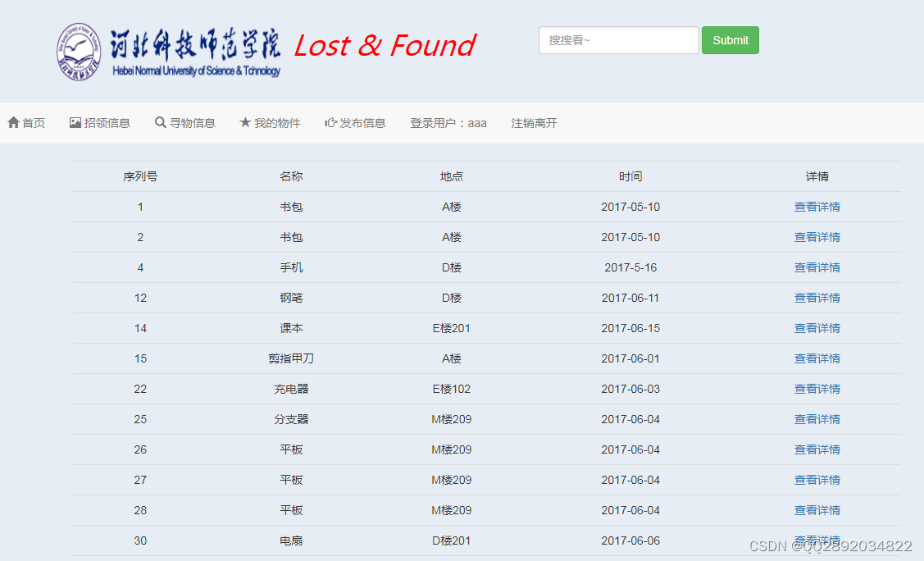The image size is (924, 561).
Task: Select the 钢笔 name cell
Action: tap(291, 298)
